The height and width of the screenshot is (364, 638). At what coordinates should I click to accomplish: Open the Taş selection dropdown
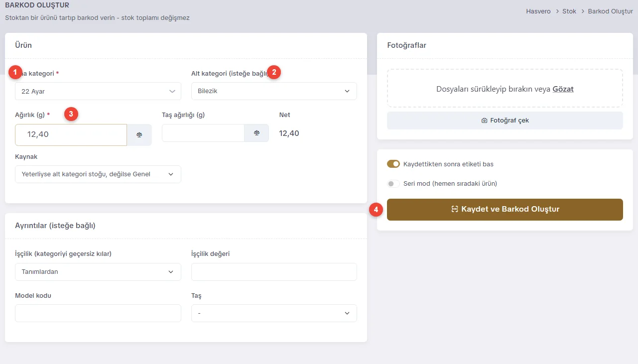pyautogui.click(x=274, y=313)
